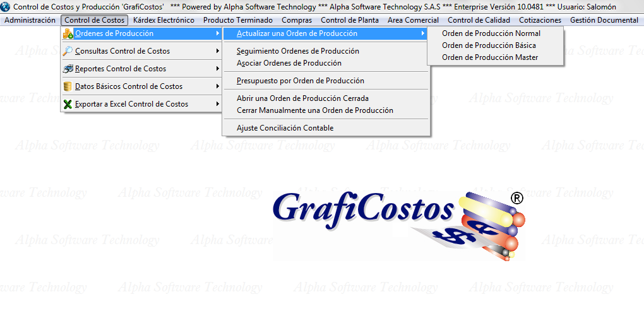Select Datos Básicos Control de Costos entry
This screenshot has width=644, height=316.
coord(141,86)
